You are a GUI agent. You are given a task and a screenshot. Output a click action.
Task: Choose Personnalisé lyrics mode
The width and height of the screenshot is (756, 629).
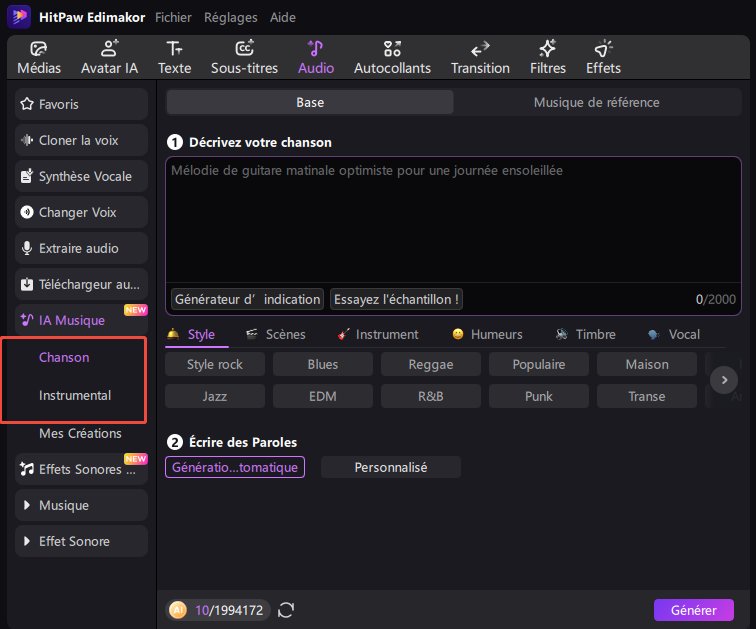391,467
